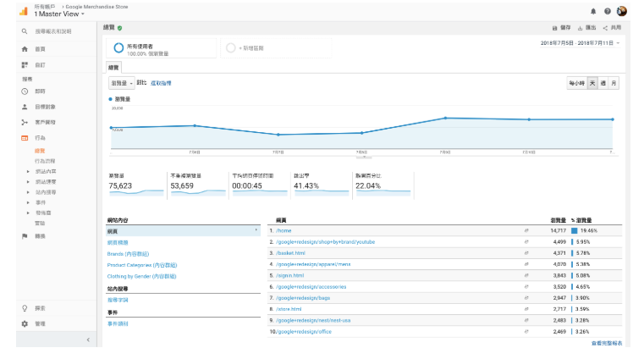Viewport: 644px width, 359px height.
Task: Click the Google Analytics logo icon
Action: [24, 11]
